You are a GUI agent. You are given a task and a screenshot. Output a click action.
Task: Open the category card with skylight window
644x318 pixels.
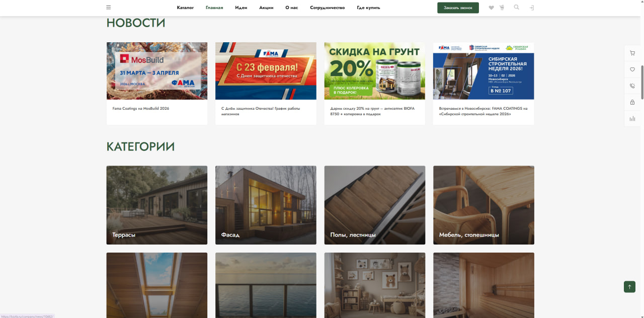(157, 285)
